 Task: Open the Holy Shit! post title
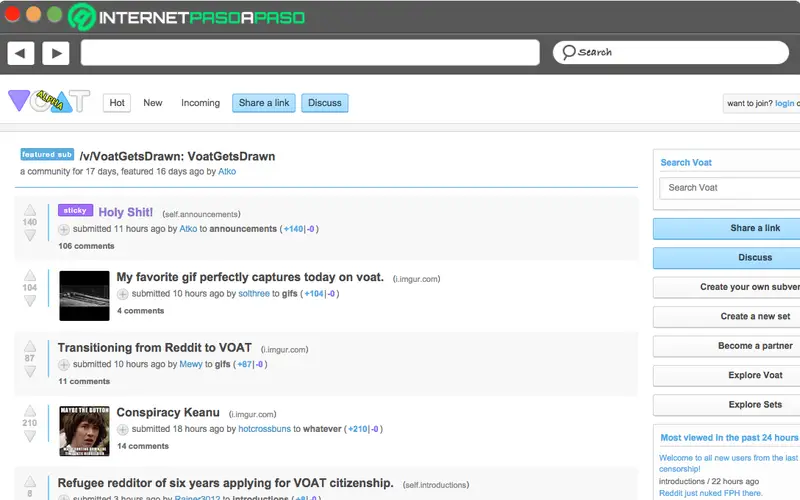click(x=126, y=212)
